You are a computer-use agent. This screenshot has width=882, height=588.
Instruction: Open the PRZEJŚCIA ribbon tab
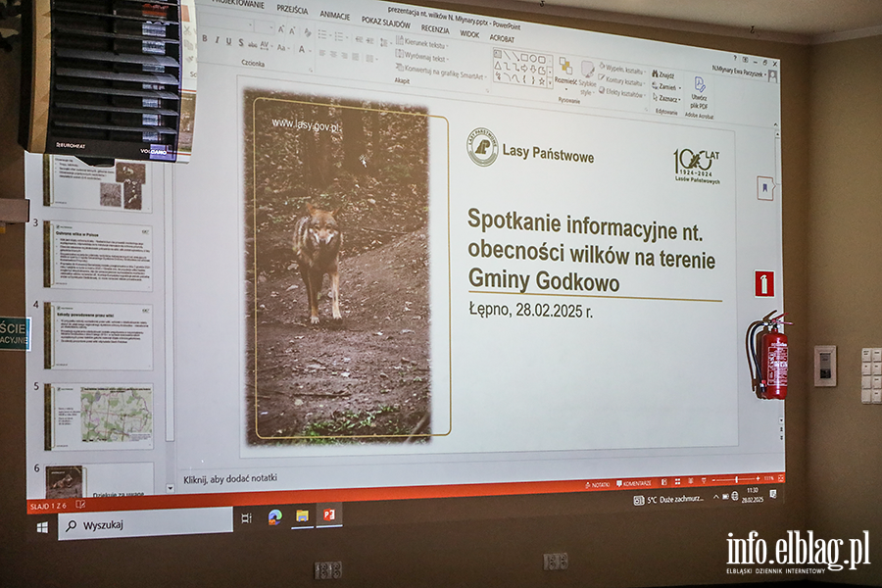tap(292, 10)
